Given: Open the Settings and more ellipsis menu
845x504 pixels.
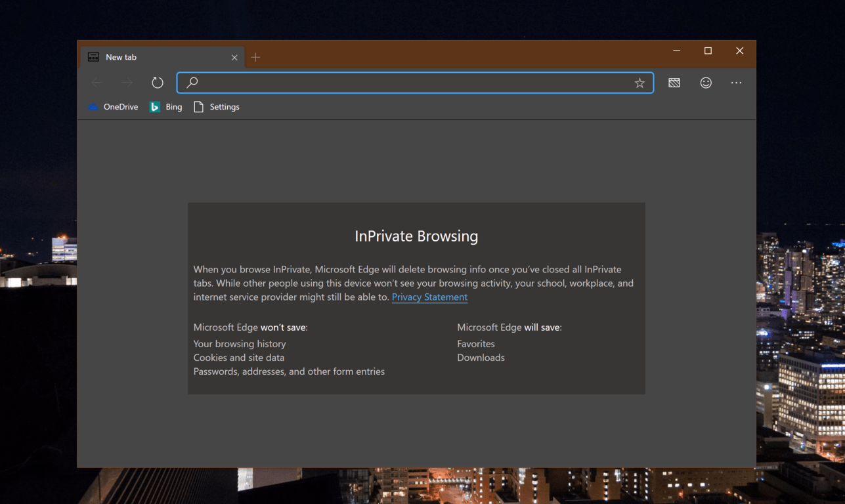Looking at the screenshot, I should (x=736, y=83).
